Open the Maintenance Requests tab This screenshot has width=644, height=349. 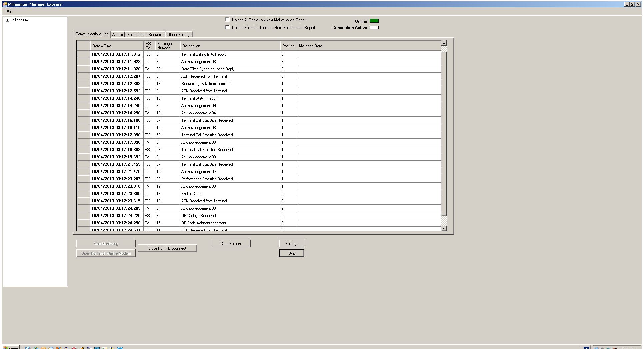[145, 35]
